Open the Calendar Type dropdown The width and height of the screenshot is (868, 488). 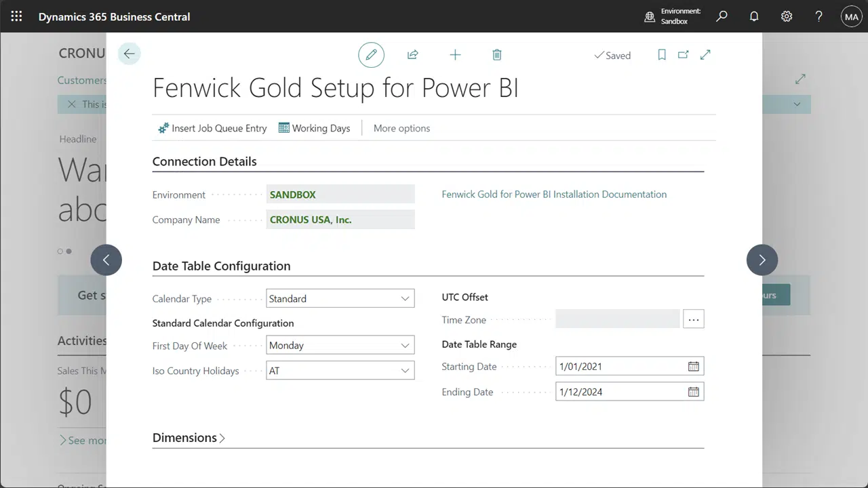[340, 299]
